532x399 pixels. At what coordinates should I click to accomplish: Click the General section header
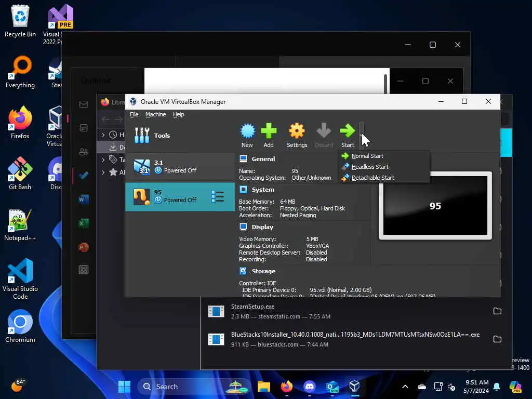[x=263, y=159]
